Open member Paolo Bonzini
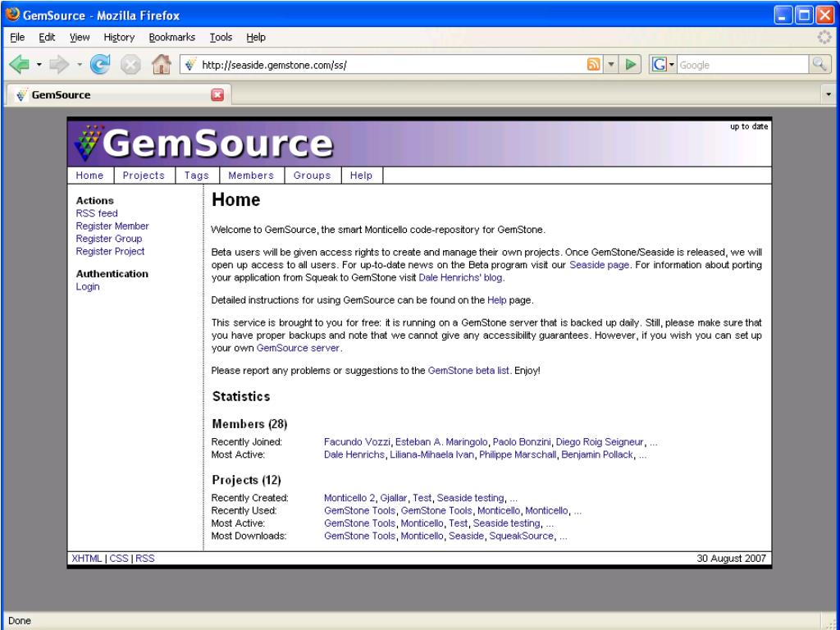 (x=521, y=442)
